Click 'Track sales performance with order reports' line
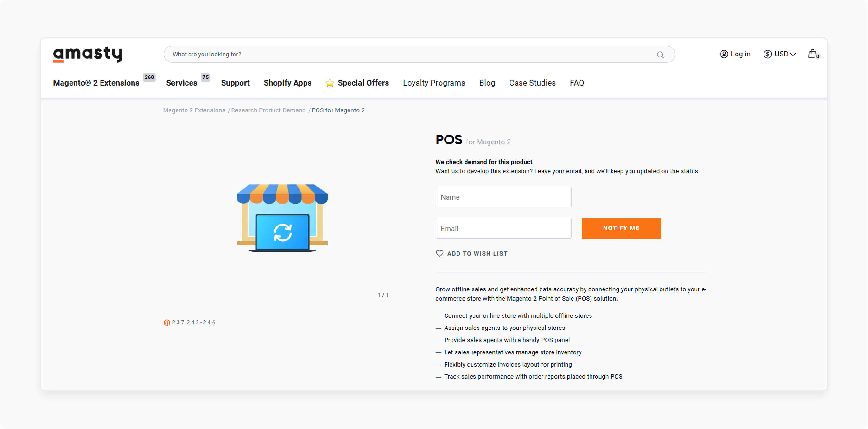The width and height of the screenshot is (868, 429). (533, 377)
